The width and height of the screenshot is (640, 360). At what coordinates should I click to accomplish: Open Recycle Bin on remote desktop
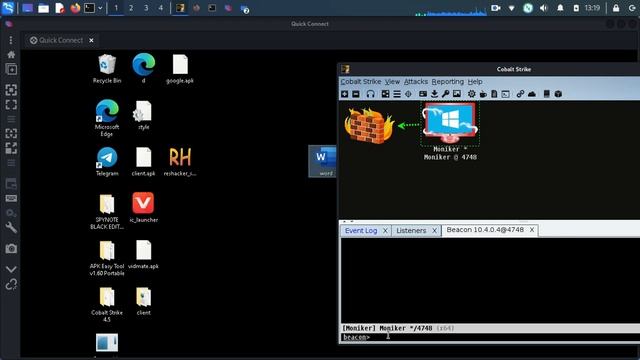[107, 69]
